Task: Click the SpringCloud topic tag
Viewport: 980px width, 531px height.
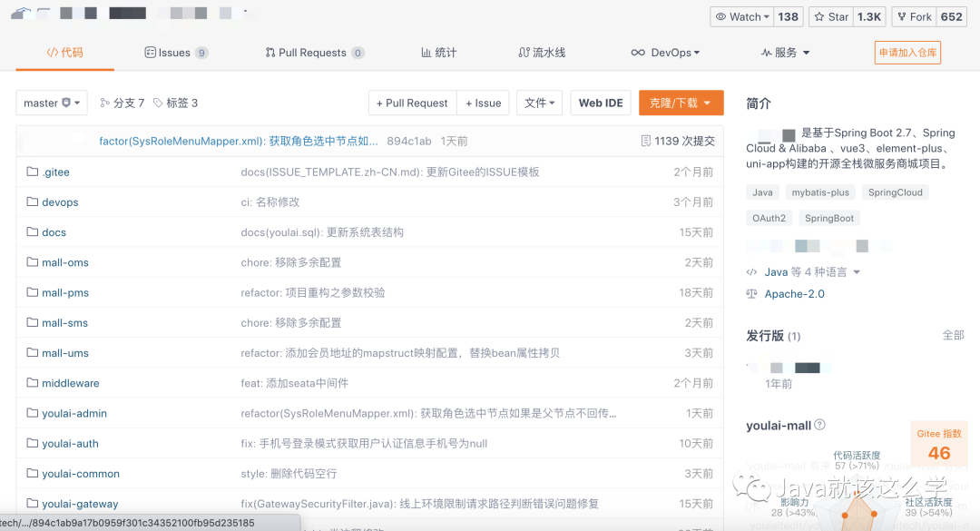Action: click(x=895, y=192)
